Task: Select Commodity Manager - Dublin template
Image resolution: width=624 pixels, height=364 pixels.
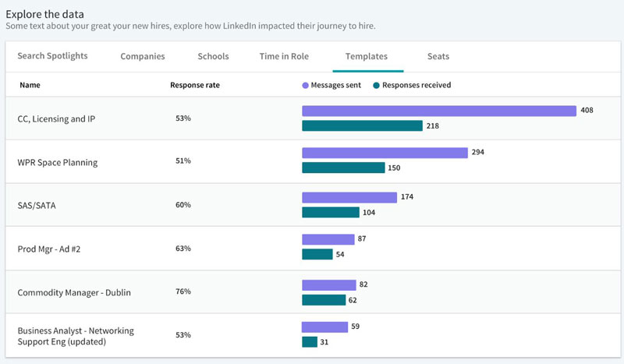Action: (74, 292)
